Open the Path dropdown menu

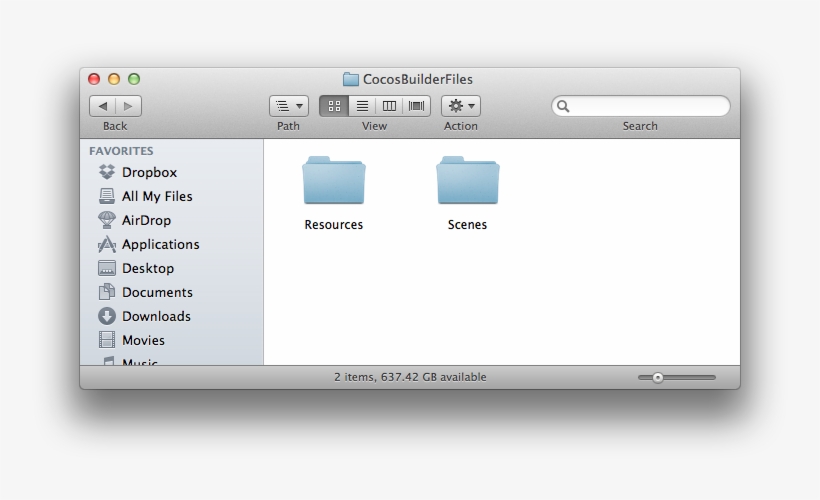click(x=289, y=106)
